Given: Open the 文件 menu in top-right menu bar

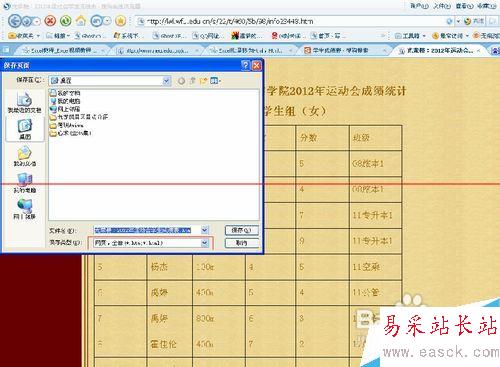Looking at the screenshot, I should click(x=442, y=6).
